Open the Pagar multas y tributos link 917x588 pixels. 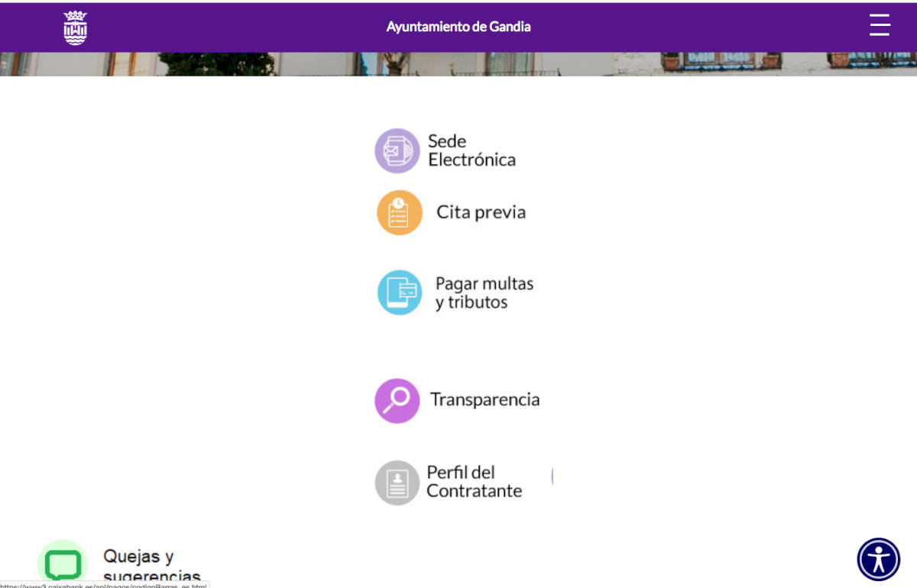pos(484,292)
